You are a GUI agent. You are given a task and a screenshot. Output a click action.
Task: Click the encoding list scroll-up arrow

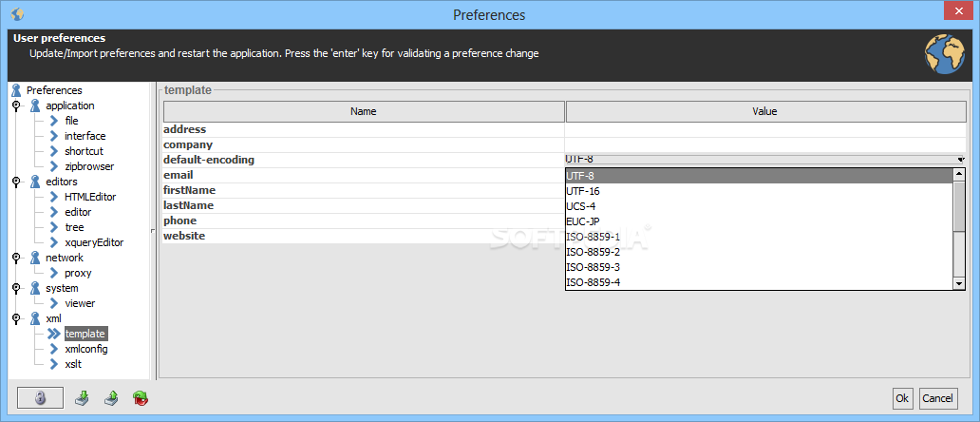[960, 175]
